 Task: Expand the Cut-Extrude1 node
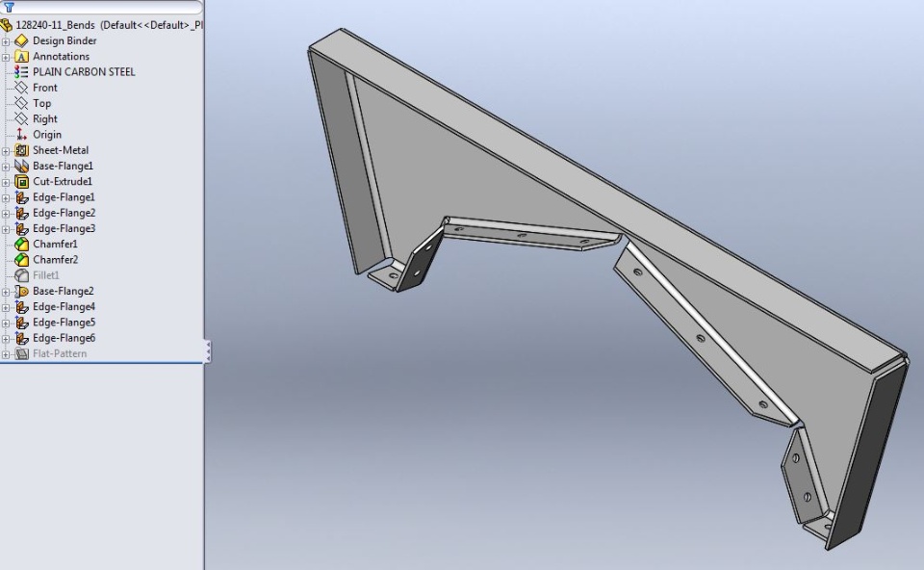[6, 182]
